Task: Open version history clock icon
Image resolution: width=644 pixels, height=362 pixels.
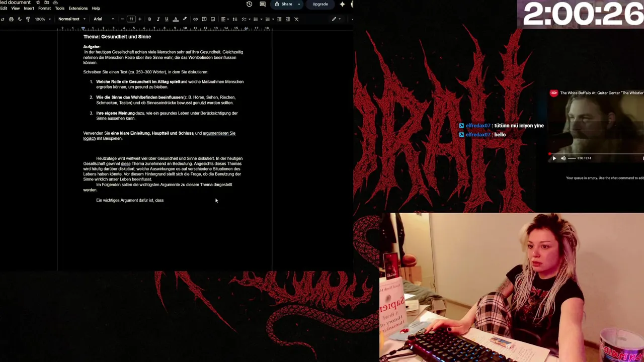Action: [249, 4]
